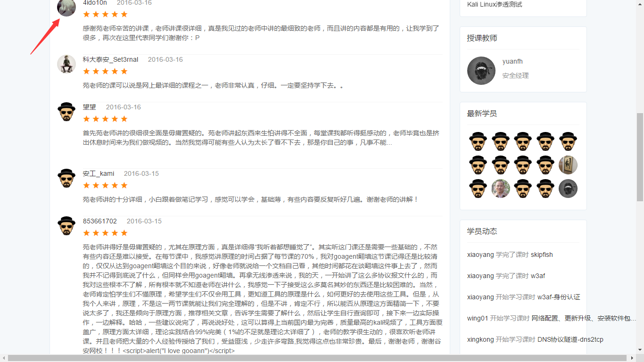Click the date next to 科大泰安_Set3rnal
Image resolution: width=644 pixels, height=362 pixels.
click(x=165, y=59)
